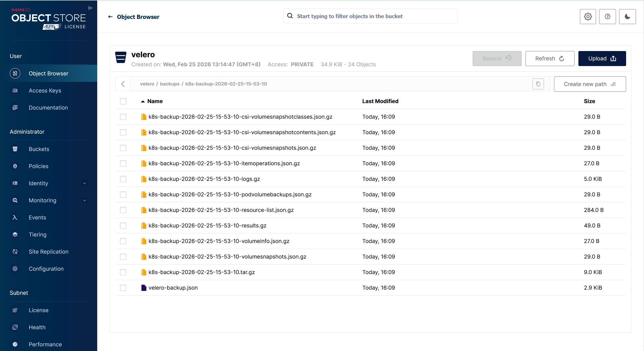The width and height of the screenshot is (644, 351).
Task: Toggle sorting by the Name column
Action: point(155,101)
